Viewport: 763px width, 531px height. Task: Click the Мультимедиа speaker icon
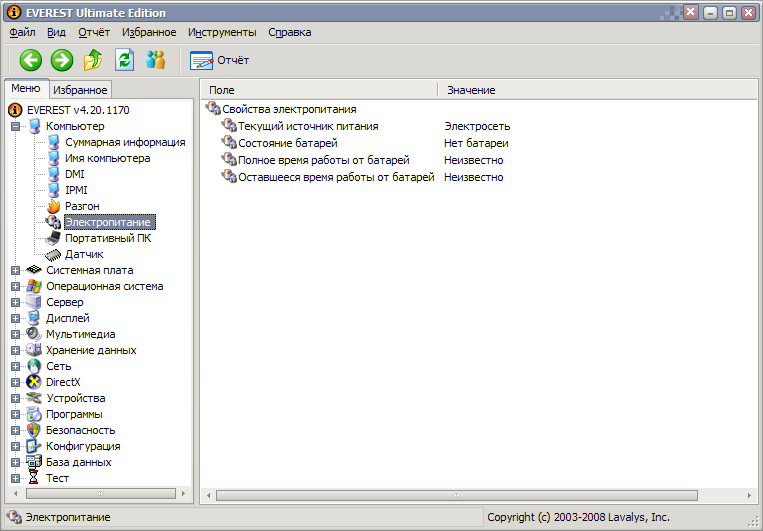pos(34,334)
